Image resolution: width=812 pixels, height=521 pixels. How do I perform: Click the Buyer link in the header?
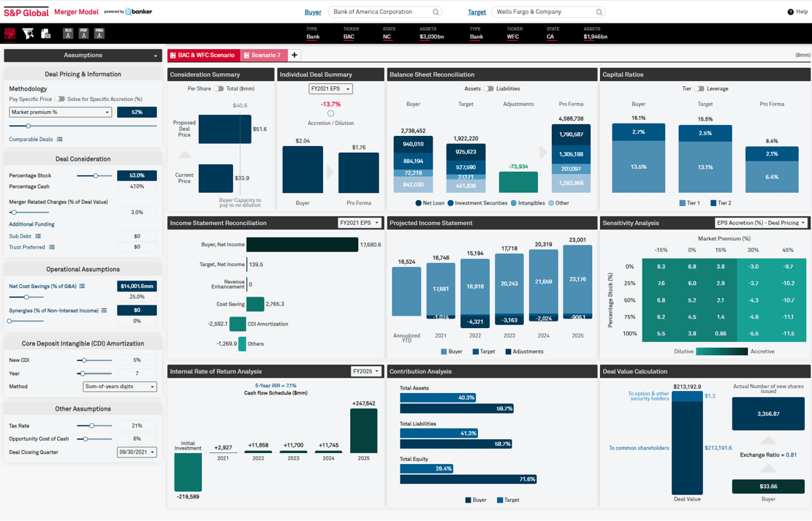point(313,12)
